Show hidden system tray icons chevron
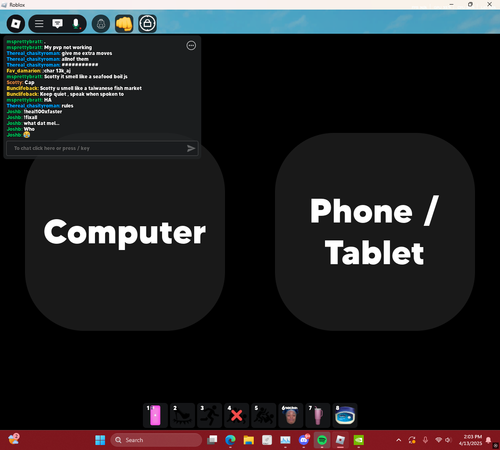500x450 pixels. coord(399,440)
